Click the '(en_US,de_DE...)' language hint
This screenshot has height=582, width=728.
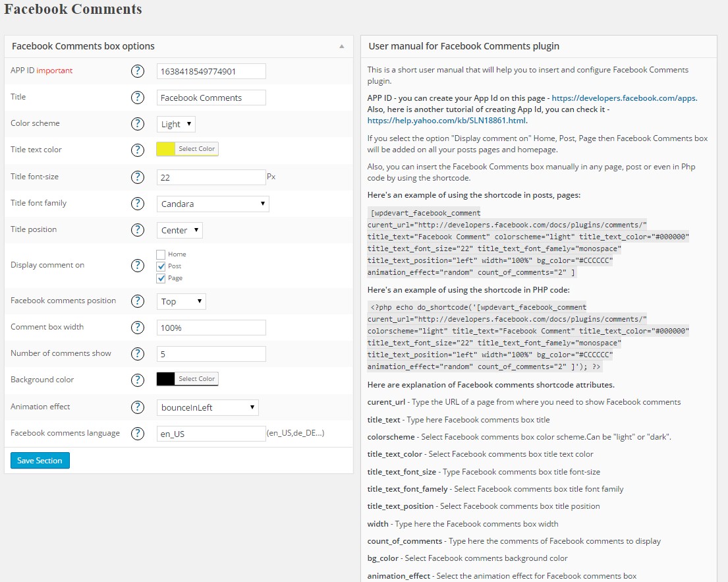295,433
